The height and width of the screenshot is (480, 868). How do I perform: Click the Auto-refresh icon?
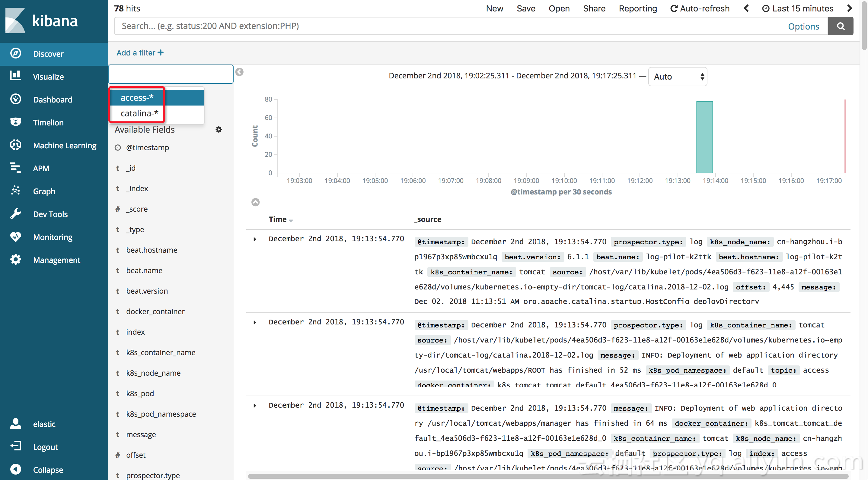[674, 9]
